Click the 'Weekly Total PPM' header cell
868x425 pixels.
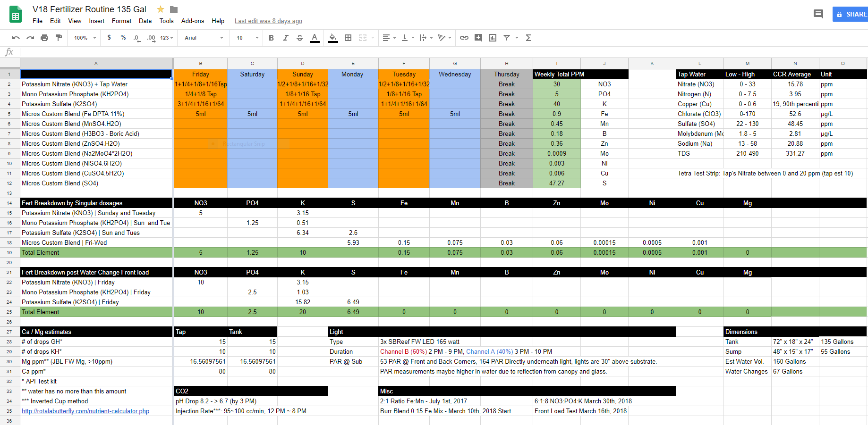pos(557,74)
